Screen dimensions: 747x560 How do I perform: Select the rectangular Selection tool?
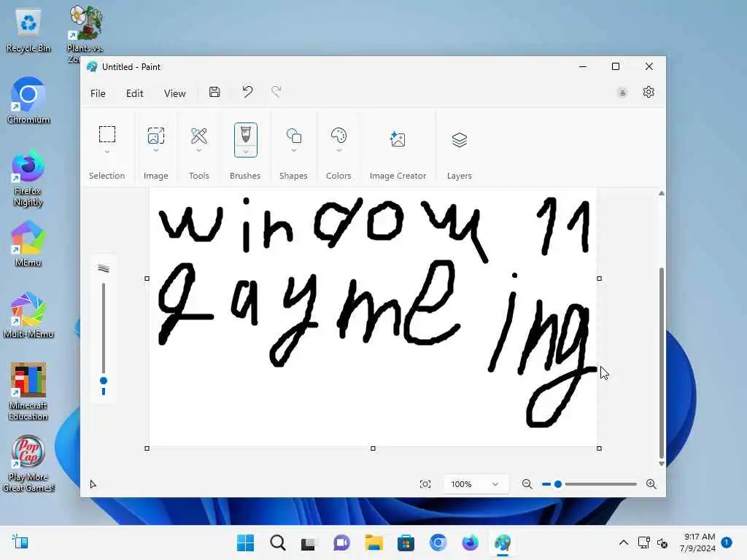point(107,135)
